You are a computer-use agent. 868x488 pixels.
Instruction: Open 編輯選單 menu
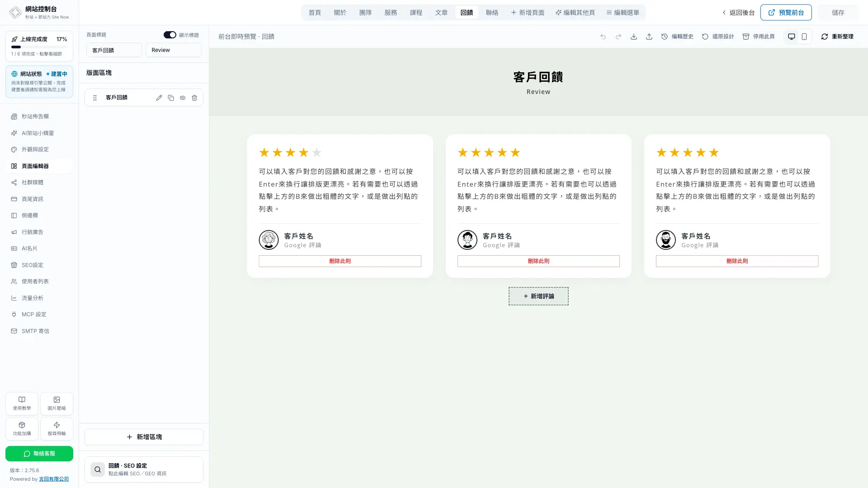tap(623, 13)
